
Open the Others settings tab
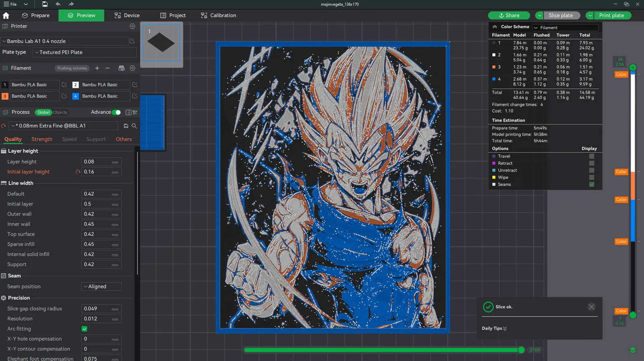(124, 139)
